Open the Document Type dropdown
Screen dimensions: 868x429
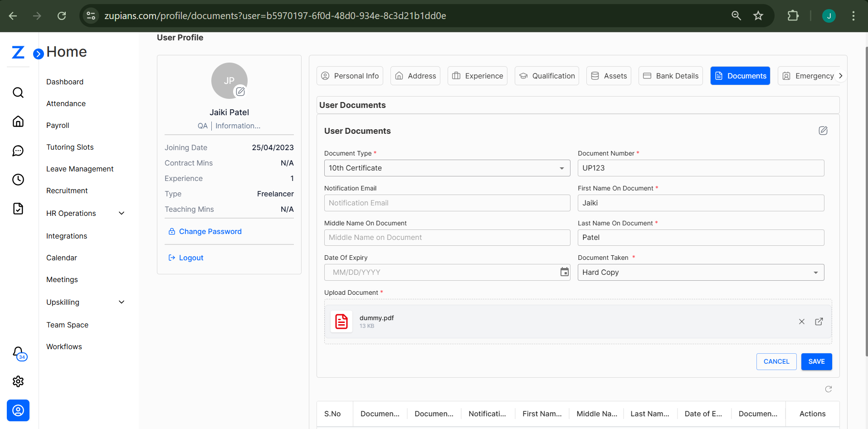[561, 168]
